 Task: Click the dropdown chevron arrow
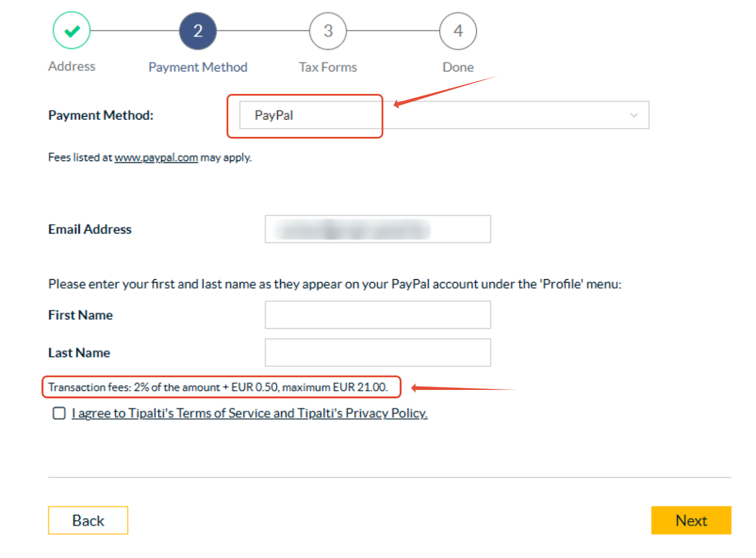(634, 115)
